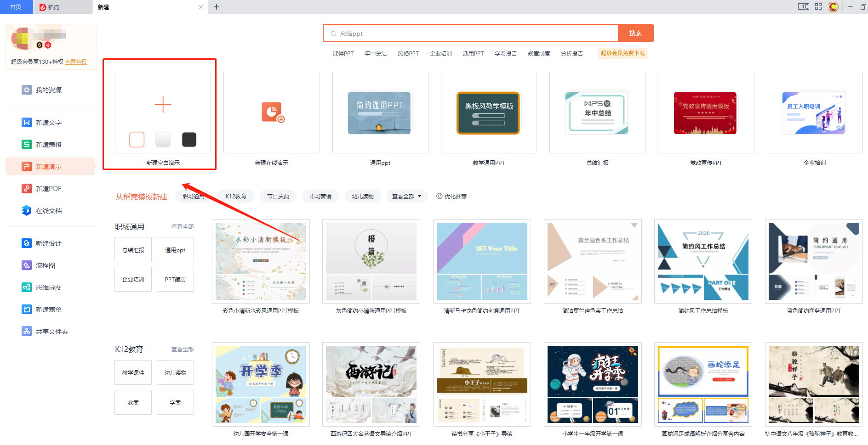Screen dimensions: 868x445
Task: Open the 简约通用PPT template thumbnail
Action: point(380,113)
